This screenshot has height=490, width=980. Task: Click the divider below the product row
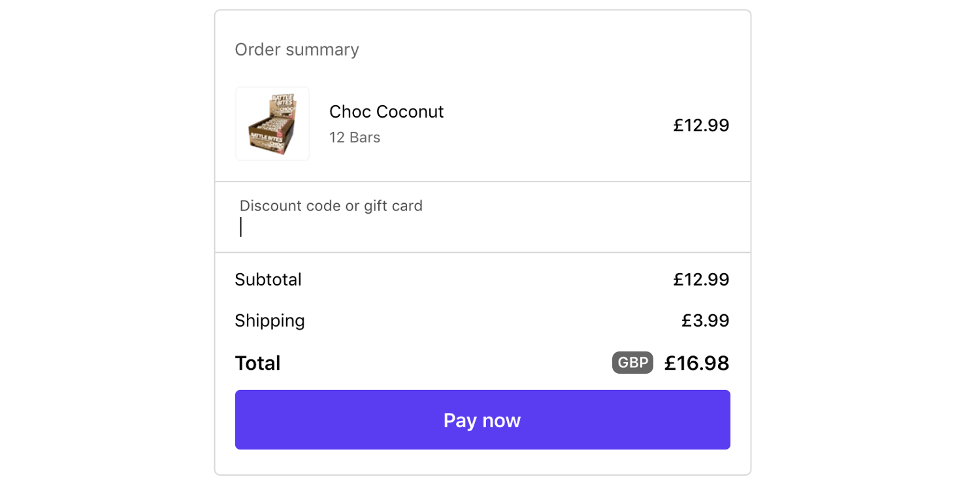[482, 180]
